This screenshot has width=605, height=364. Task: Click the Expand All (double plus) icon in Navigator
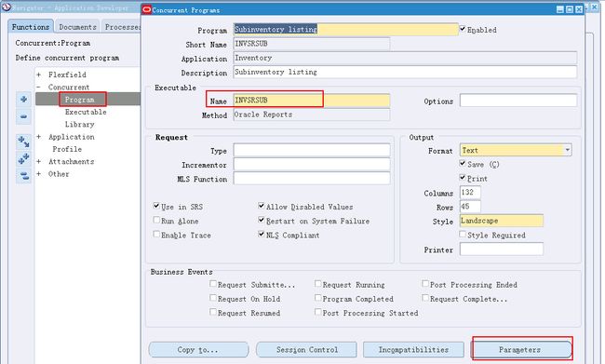point(23,158)
